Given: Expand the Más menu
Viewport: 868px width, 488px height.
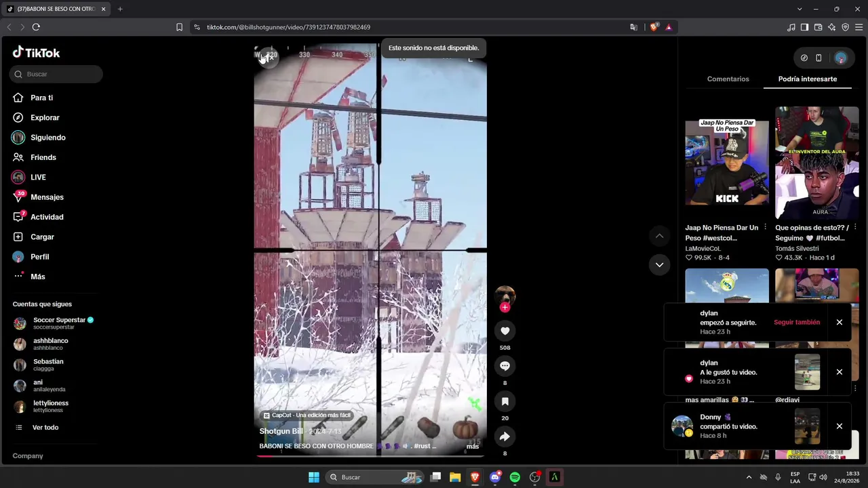Looking at the screenshot, I should [x=28, y=277].
